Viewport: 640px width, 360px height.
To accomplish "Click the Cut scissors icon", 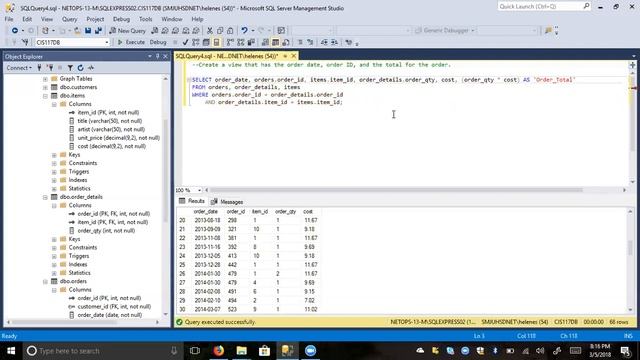I will (x=210, y=31).
